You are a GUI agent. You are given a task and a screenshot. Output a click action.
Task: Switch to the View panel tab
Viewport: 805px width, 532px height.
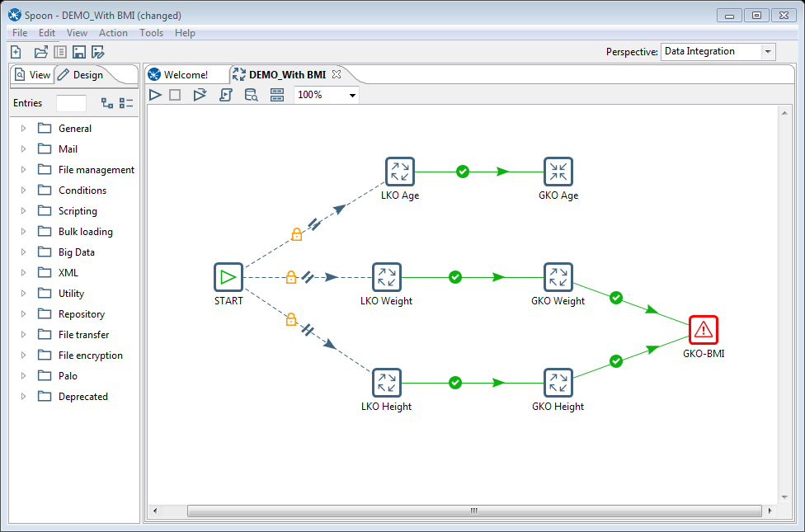tap(33, 75)
